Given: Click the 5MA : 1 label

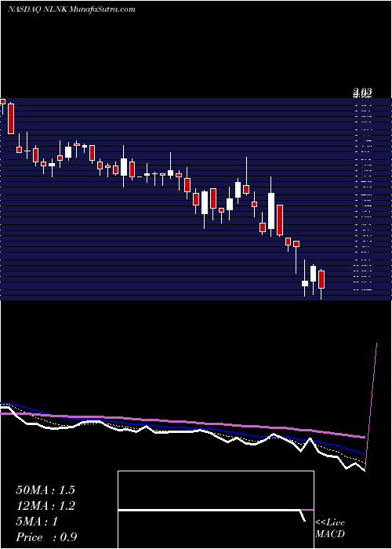Looking at the screenshot, I should (x=37, y=522).
